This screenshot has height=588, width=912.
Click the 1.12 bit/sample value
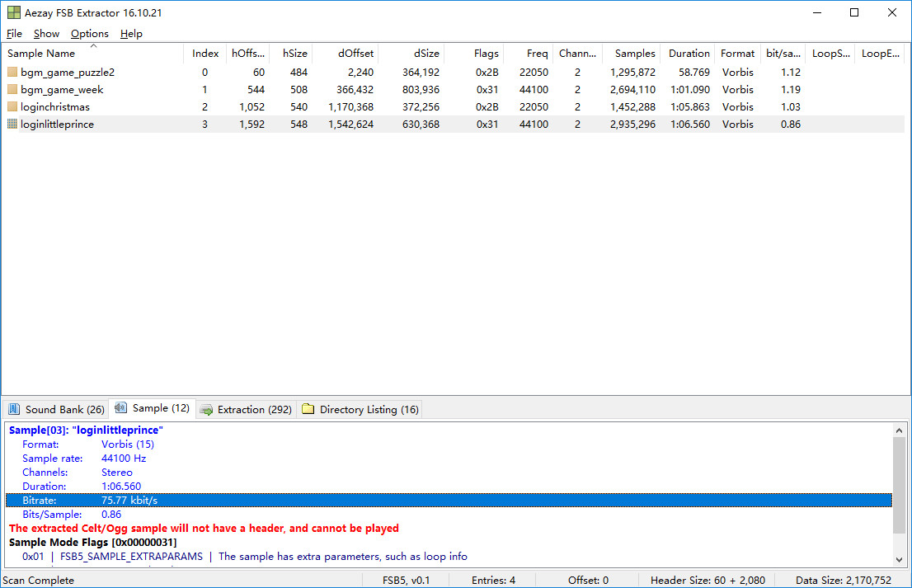[x=791, y=72]
